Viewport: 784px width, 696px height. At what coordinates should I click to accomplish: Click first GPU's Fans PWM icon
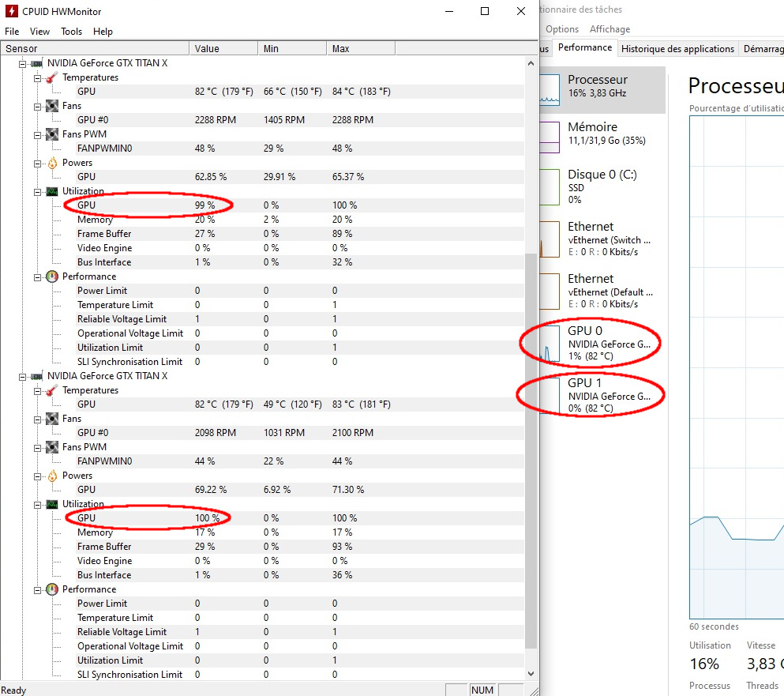51,134
